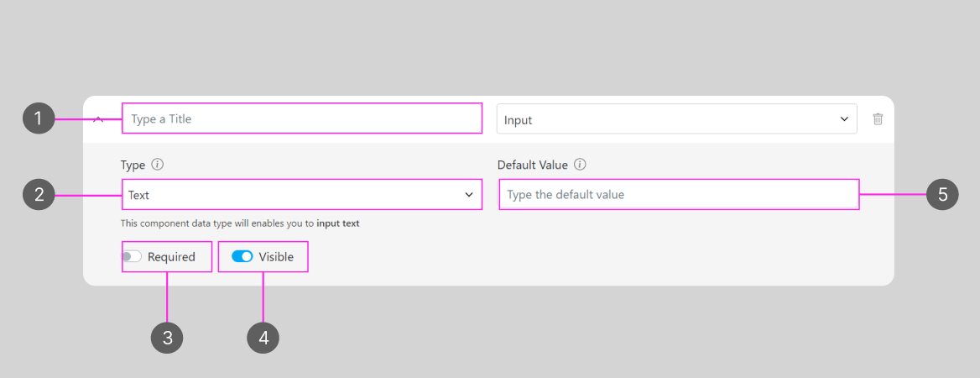This screenshot has height=378, width=980.
Task: Click into the default value text box
Action: tap(678, 195)
